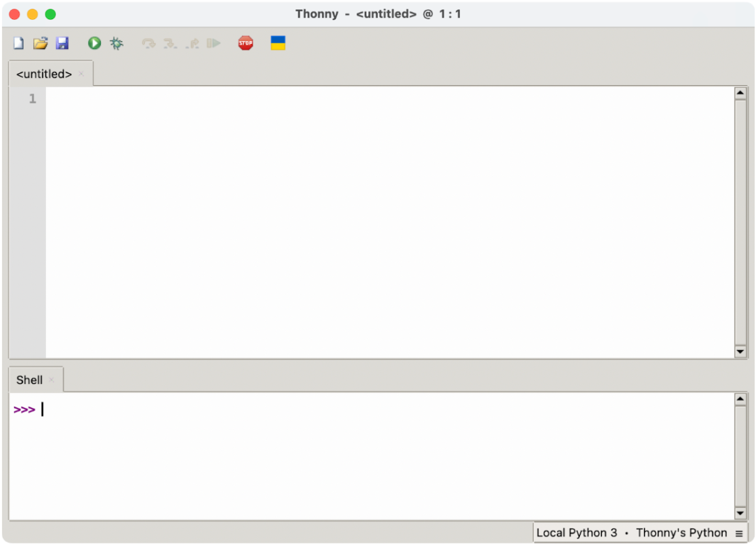Click the Step into icon
Screen dimensions: 756x547
tap(170, 44)
